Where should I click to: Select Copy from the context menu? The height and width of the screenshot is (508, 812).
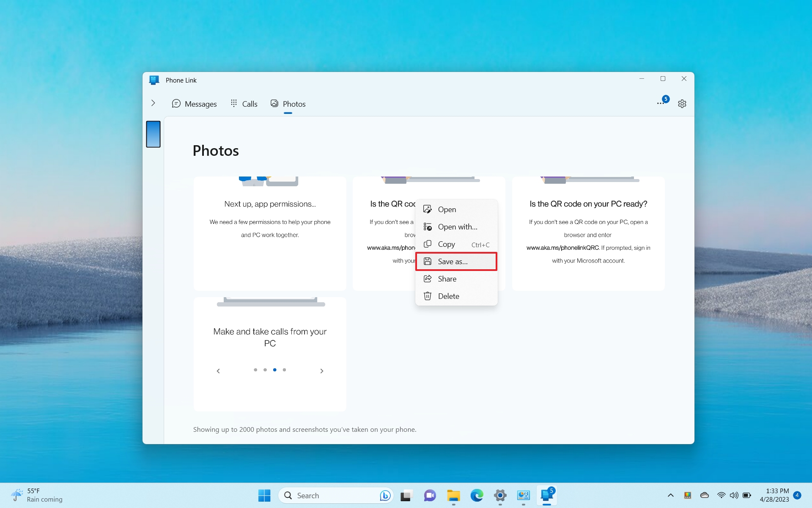[446, 243]
